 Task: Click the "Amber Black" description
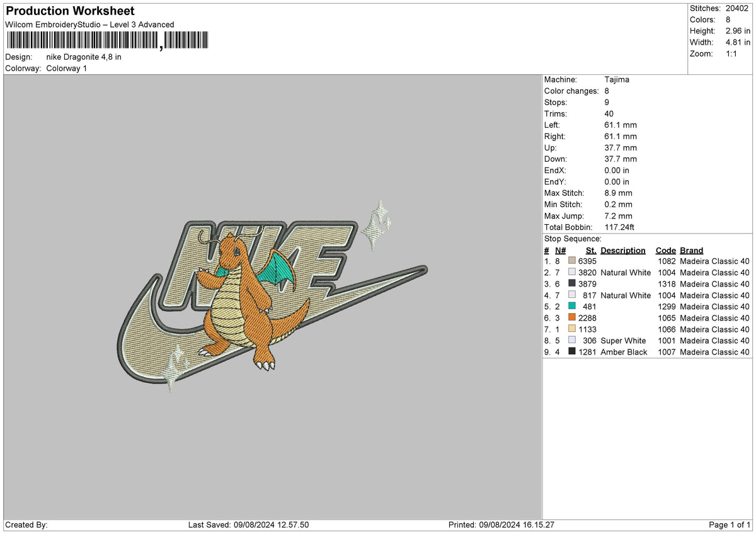pos(624,352)
